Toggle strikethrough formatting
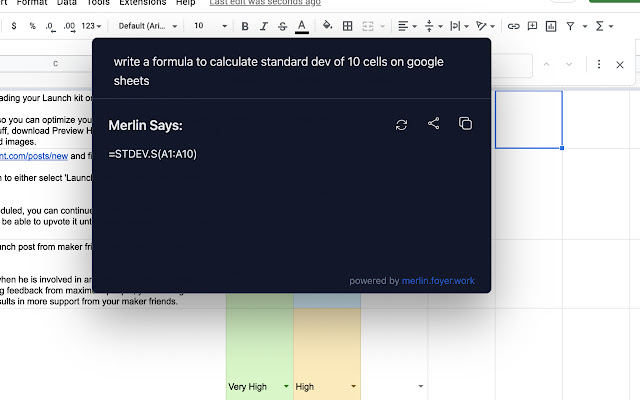 tap(282, 26)
